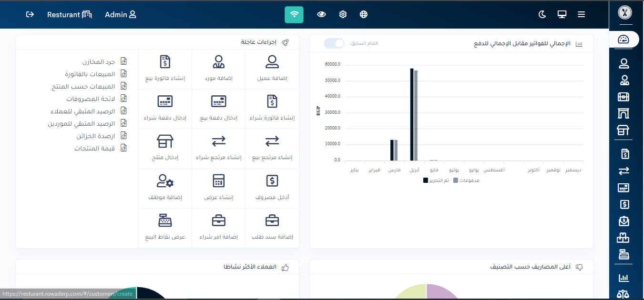Open the language globe selector

364,14
